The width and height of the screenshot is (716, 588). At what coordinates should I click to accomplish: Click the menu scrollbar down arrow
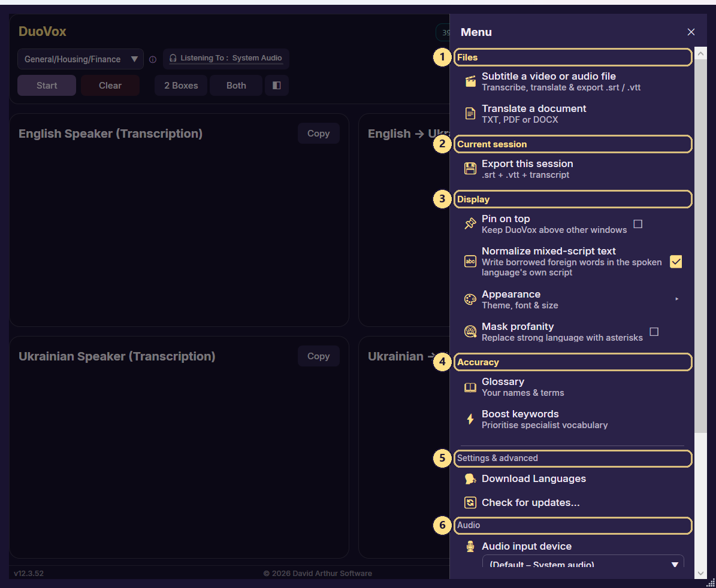coord(700,573)
